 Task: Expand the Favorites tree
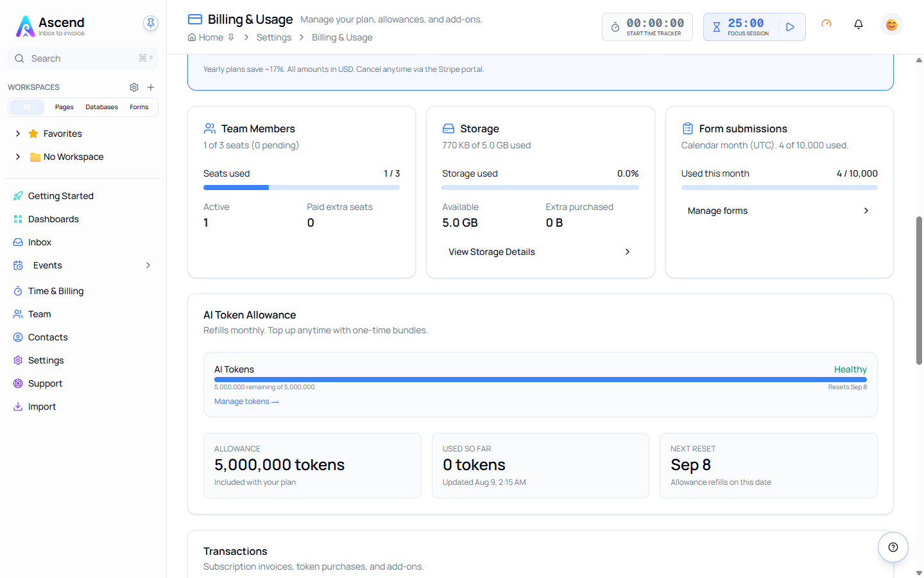18,134
